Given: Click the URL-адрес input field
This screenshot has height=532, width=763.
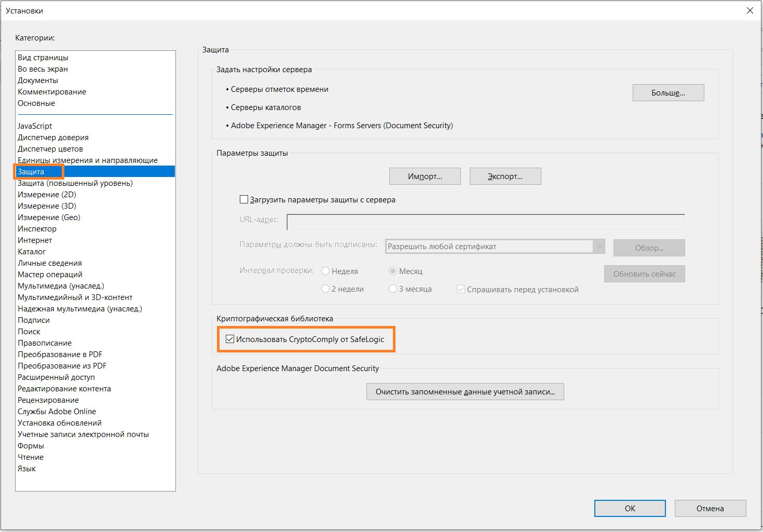Looking at the screenshot, I should click(486, 222).
